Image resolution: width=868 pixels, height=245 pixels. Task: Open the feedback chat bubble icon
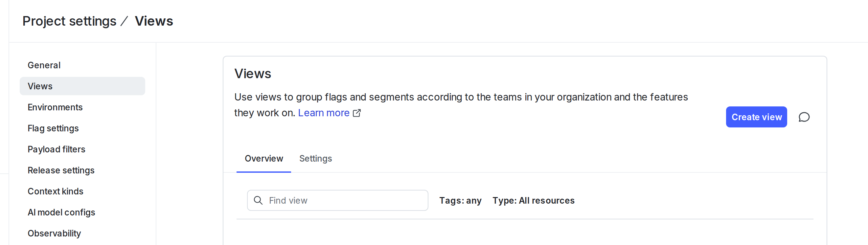click(804, 117)
